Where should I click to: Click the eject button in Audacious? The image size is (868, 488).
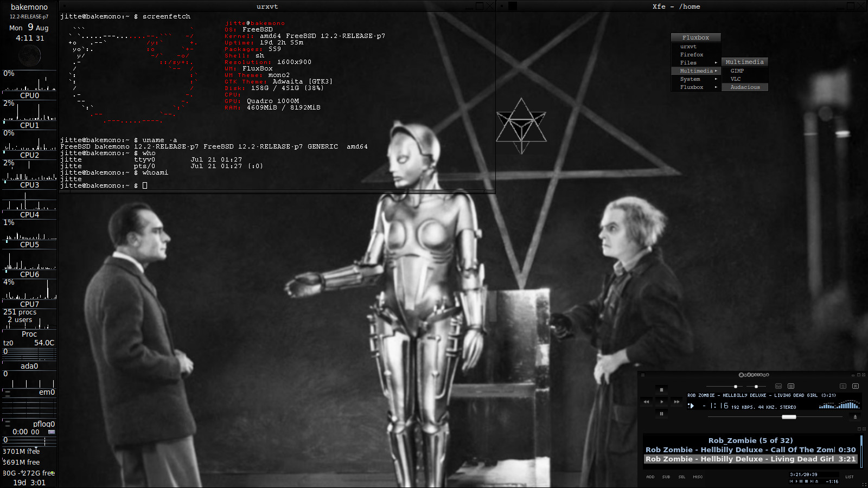coord(855,417)
